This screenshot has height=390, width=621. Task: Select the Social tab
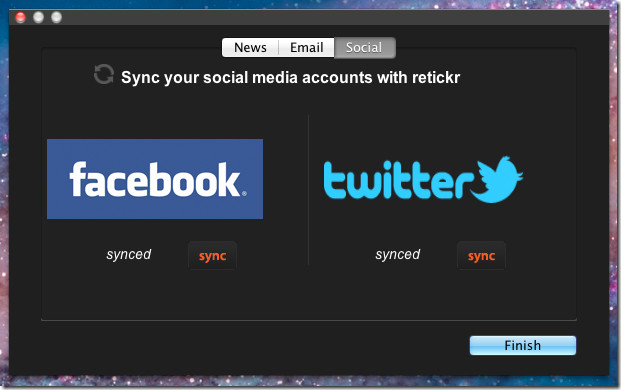(x=365, y=48)
